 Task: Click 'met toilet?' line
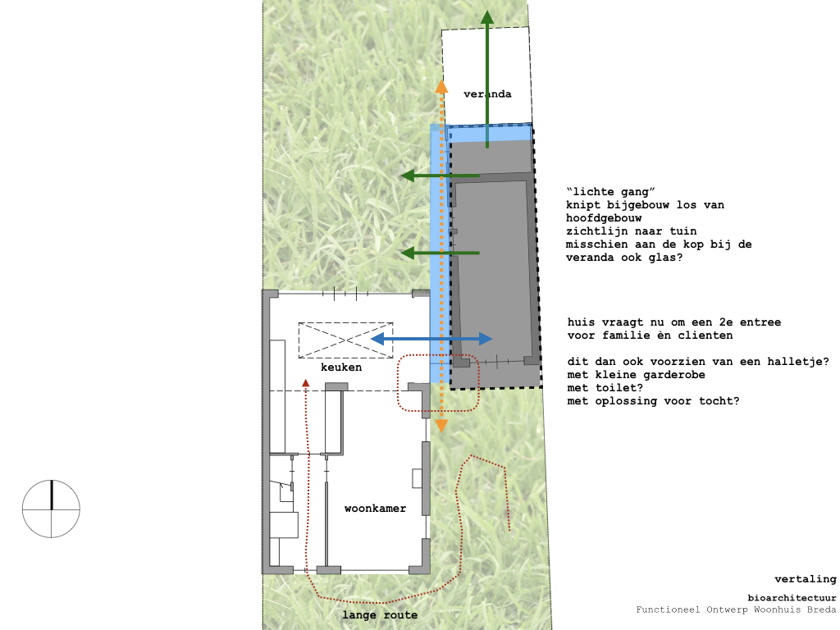pyautogui.click(x=605, y=388)
